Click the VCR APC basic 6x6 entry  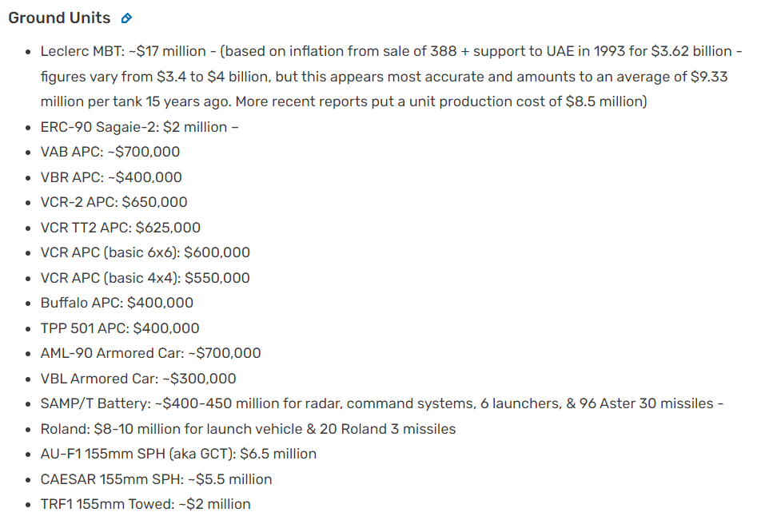145,252
